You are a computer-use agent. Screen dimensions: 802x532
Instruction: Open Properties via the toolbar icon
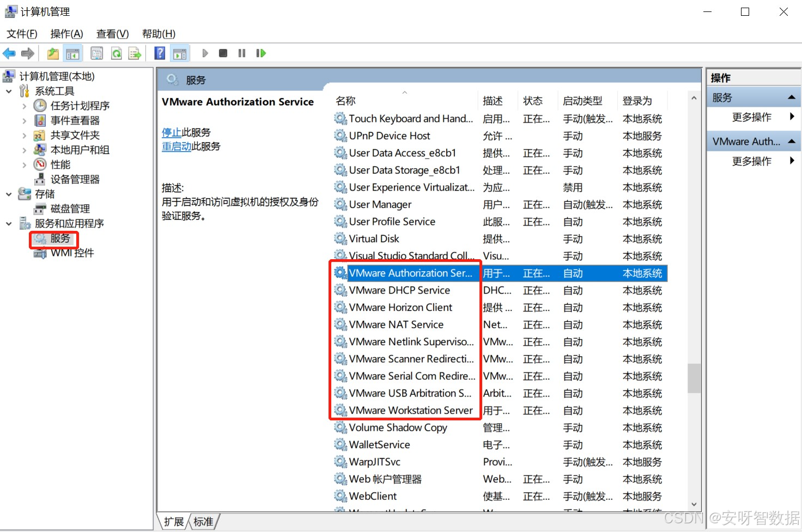coord(96,53)
